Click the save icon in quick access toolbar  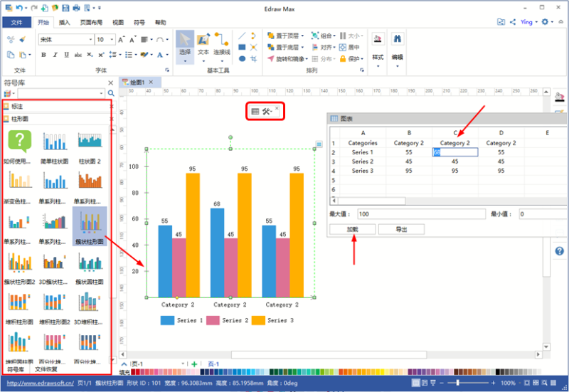point(65,8)
